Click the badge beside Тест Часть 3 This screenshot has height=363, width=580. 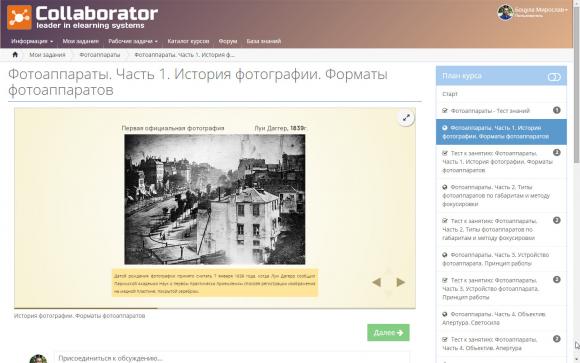tap(557, 279)
